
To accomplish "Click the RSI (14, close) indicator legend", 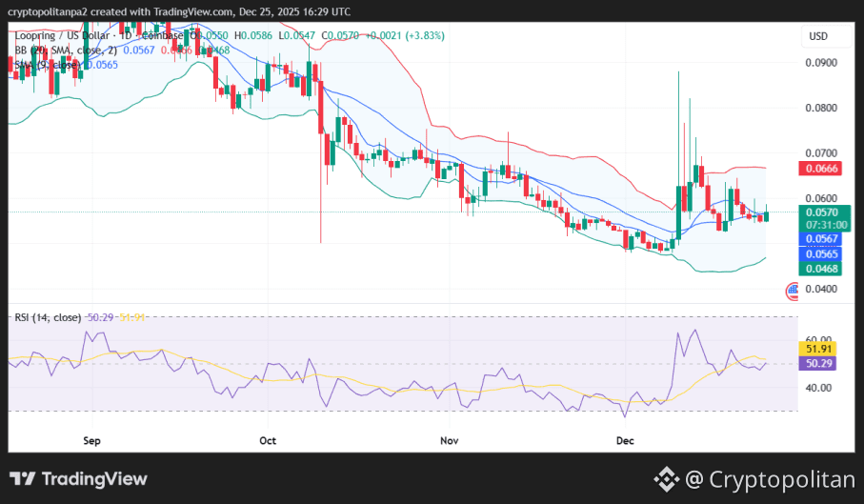I will [x=48, y=317].
